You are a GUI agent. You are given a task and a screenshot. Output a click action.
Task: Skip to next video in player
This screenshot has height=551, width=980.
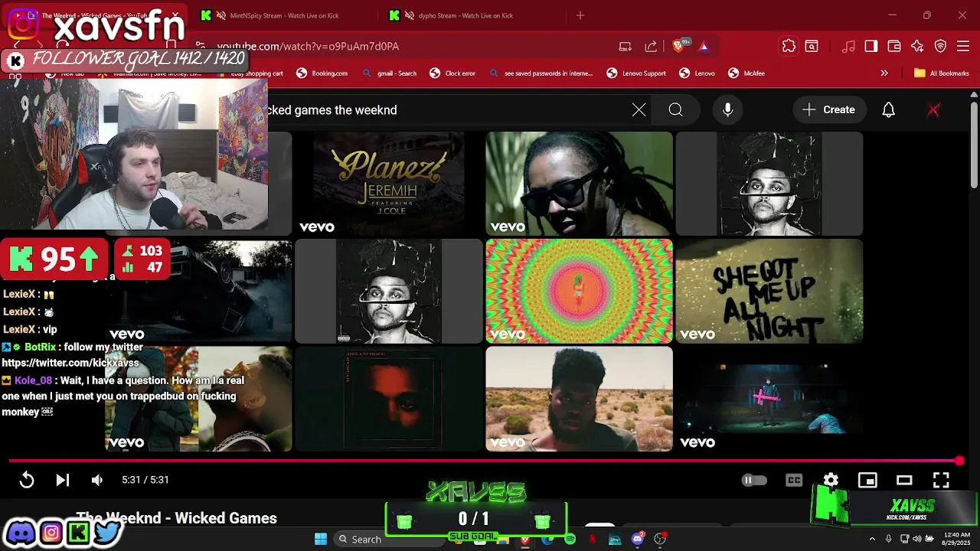coord(63,480)
